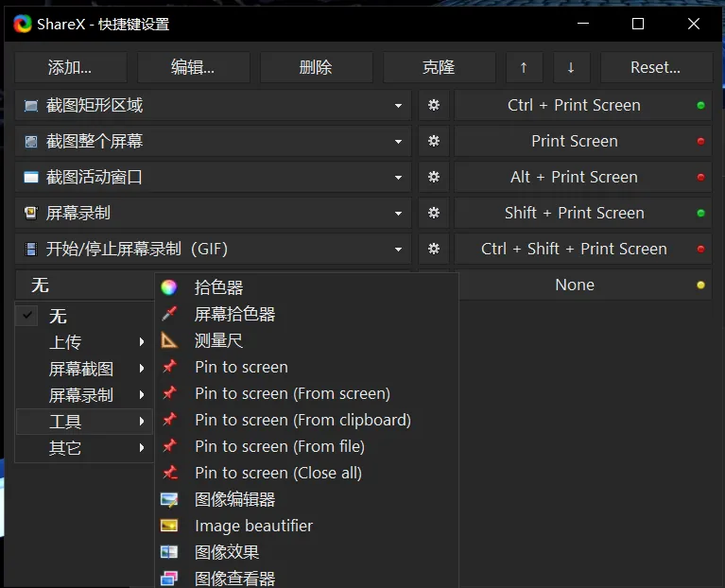The height and width of the screenshot is (588, 725).
Task: Click the eyedropper icon for 屏幕拾色器
Action: click(169, 314)
